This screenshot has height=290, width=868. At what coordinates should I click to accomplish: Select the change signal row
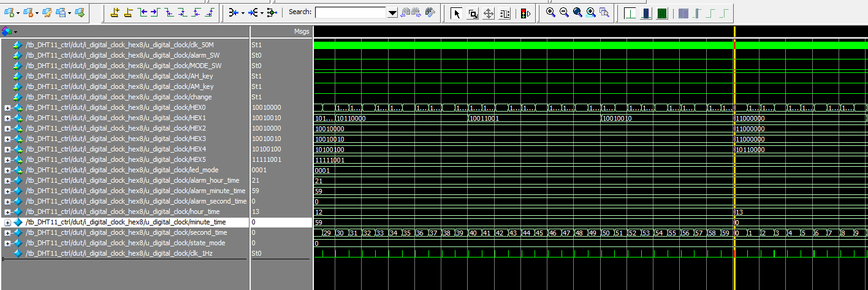125,97
